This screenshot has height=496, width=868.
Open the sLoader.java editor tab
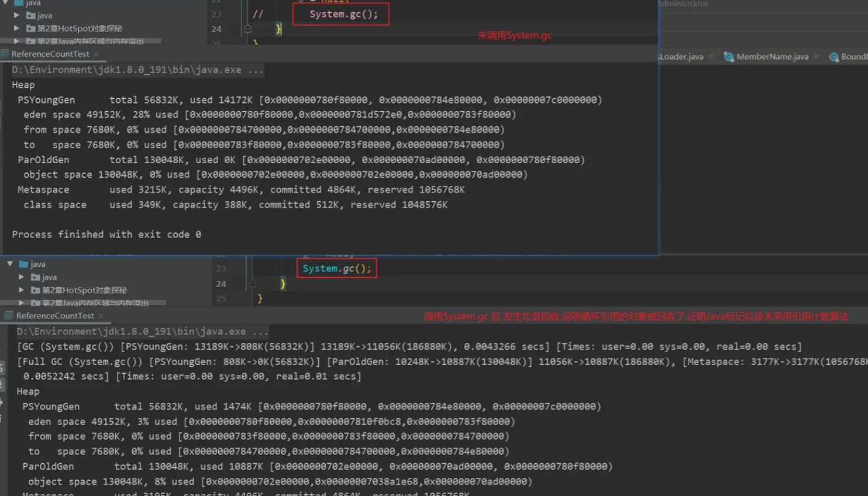(681, 57)
